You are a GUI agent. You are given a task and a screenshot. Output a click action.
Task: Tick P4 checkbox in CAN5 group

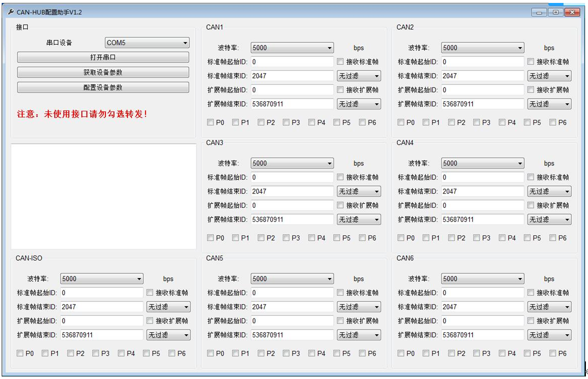pos(311,353)
